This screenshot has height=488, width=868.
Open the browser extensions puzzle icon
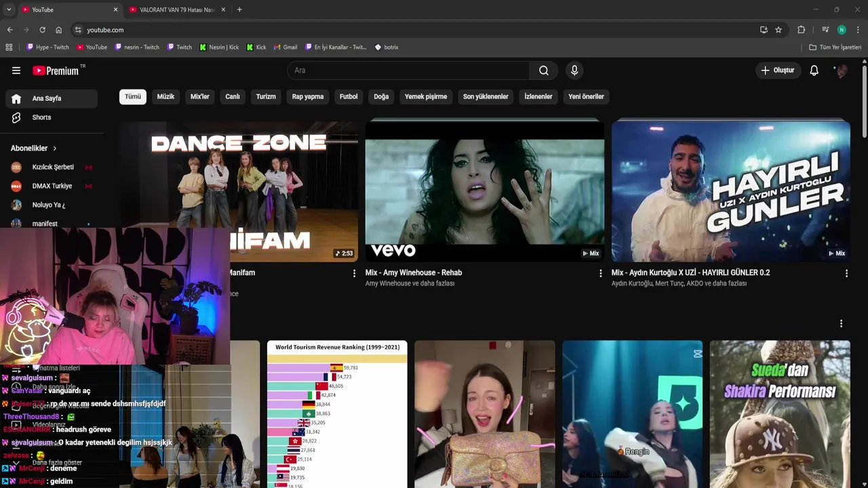pyautogui.click(x=802, y=30)
